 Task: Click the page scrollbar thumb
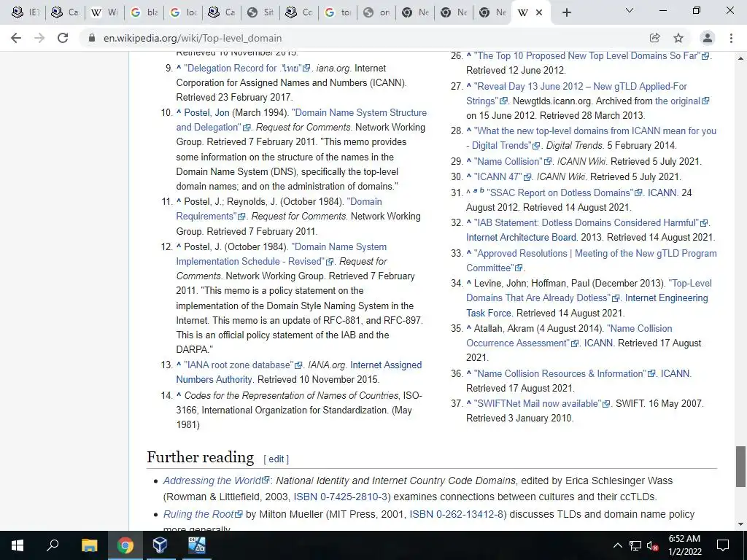pyautogui.click(x=740, y=467)
